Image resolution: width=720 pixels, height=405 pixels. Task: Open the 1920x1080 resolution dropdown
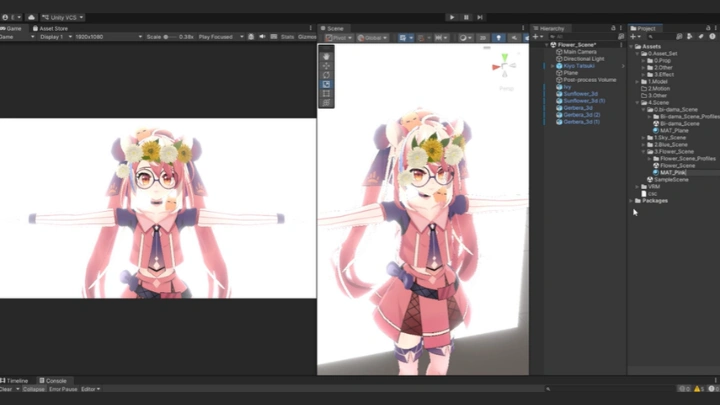[x=108, y=37]
